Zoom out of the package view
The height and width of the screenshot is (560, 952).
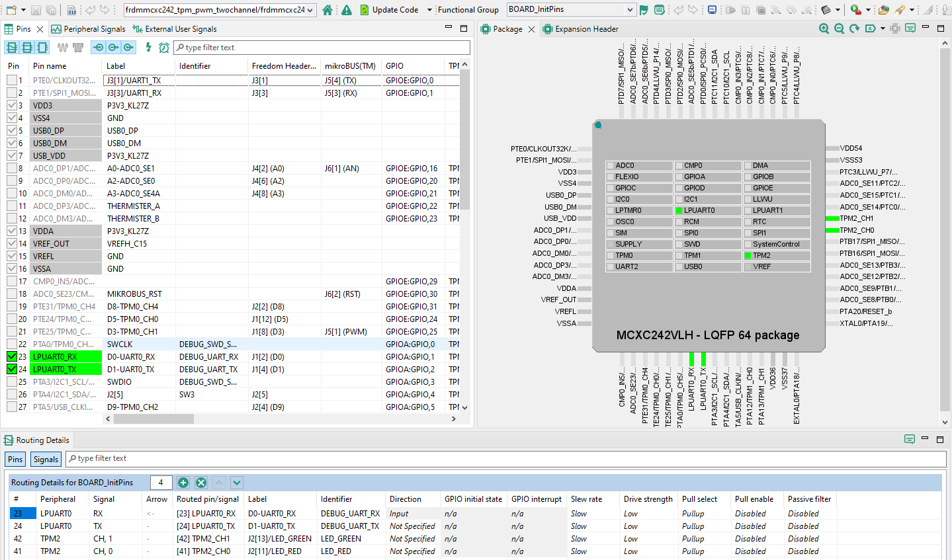(839, 28)
